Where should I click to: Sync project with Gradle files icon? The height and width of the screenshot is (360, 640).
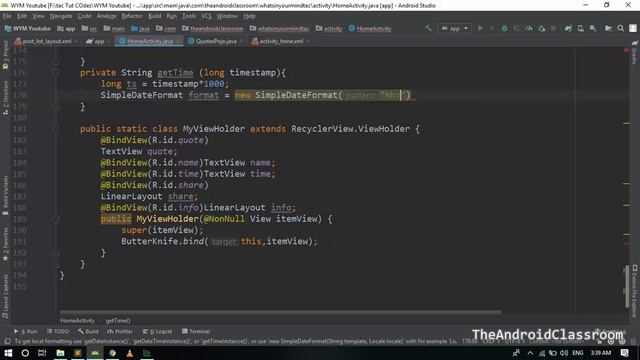[x=568, y=28]
